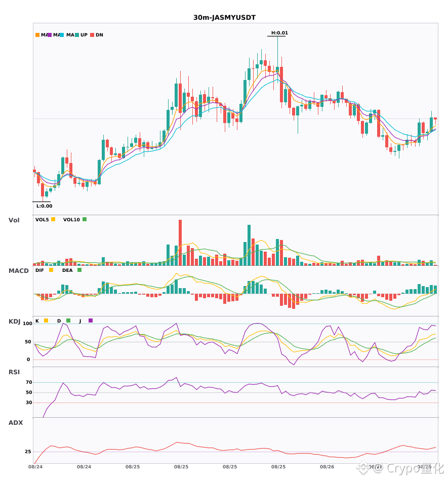Click the KDJ 100 level label

[x=28, y=324]
